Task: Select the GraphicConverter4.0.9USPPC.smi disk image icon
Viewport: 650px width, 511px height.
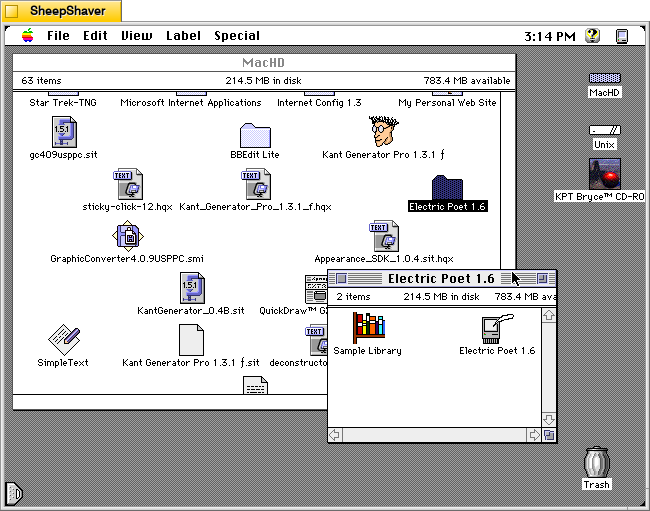Action: coord(128,236)
